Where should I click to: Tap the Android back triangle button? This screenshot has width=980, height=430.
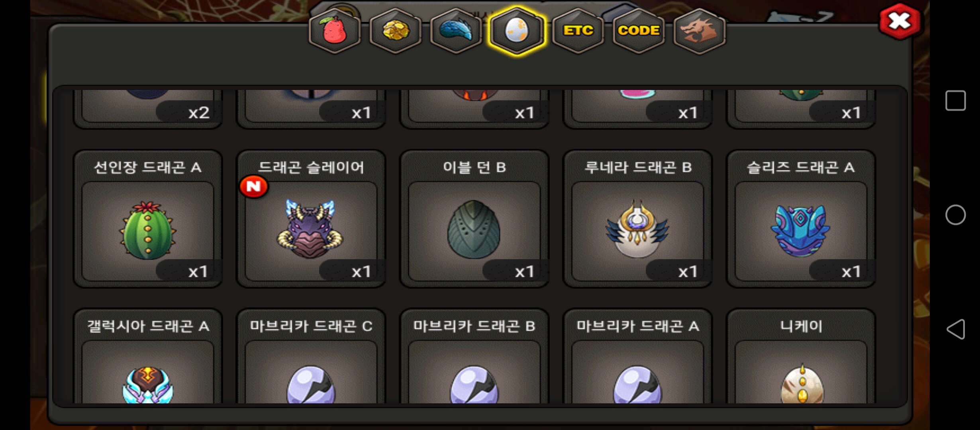[x=956, y=329]
